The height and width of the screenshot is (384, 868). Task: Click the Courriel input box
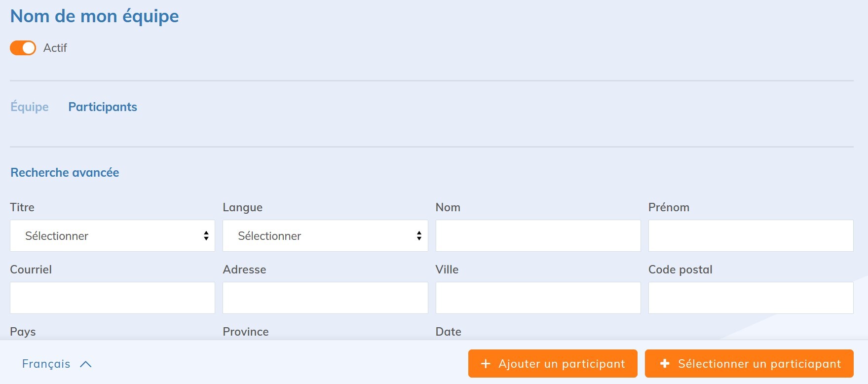click(x=112, y=298)
